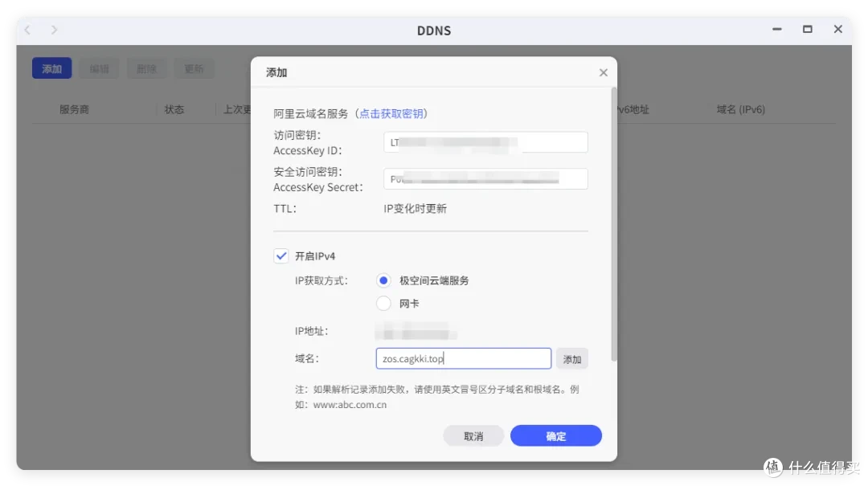Select the 极空间云端服务 radio option
The image size is (868, 486).
pos(383,280)
